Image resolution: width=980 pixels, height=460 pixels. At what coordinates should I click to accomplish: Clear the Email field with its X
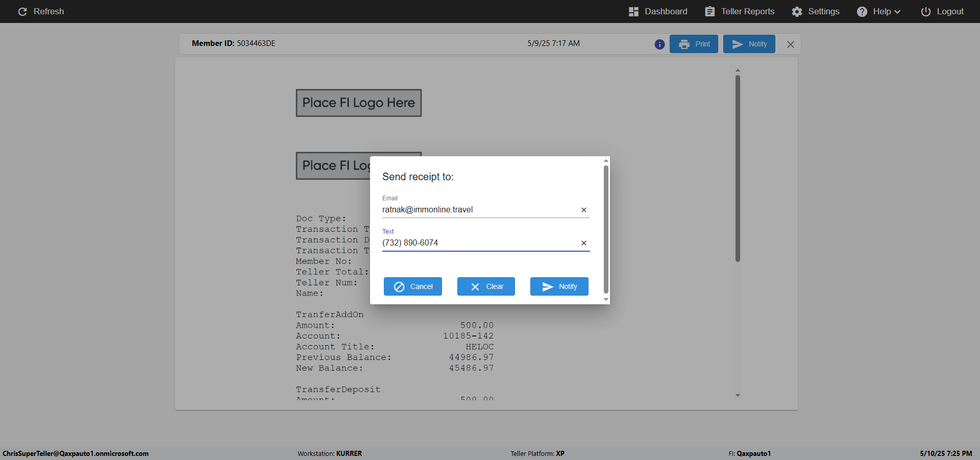pyautogui.click(x=584, y=210)
